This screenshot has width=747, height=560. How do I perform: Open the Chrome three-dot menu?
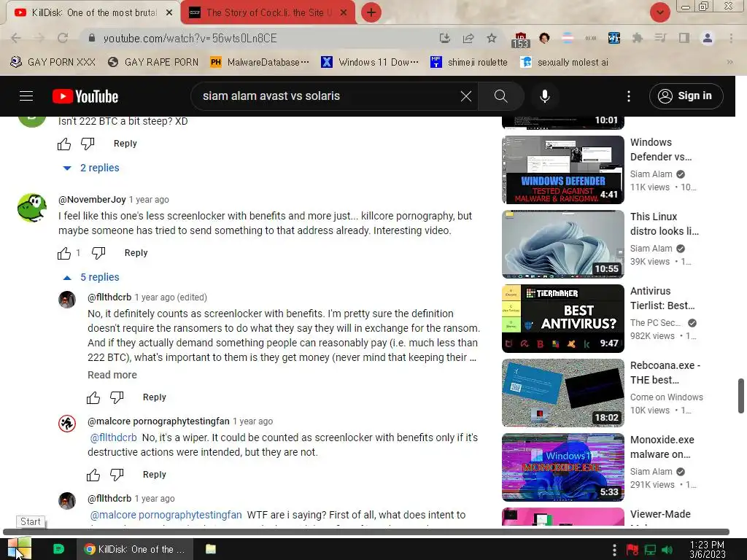pyautogui.click(x=731, y=38)
